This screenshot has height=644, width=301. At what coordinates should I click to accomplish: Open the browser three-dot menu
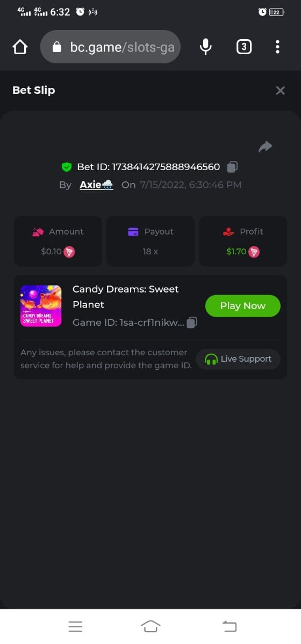tap(277, 47)
